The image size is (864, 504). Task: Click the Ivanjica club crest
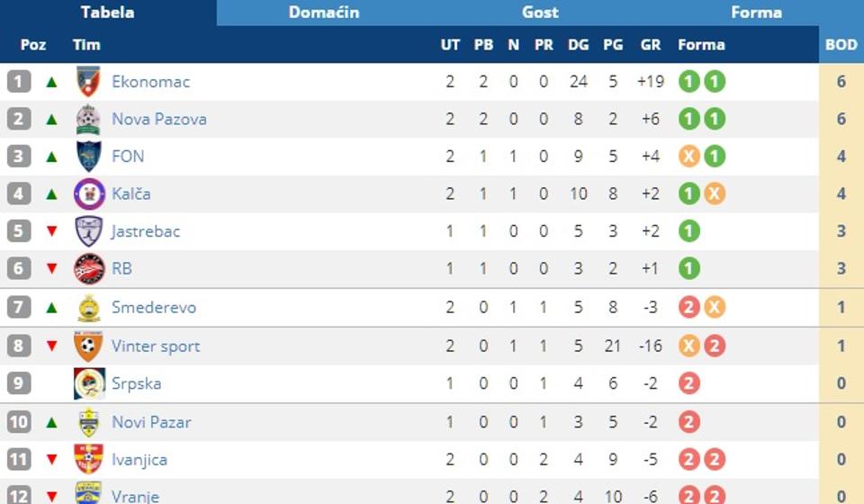click(x=88, y=460)
